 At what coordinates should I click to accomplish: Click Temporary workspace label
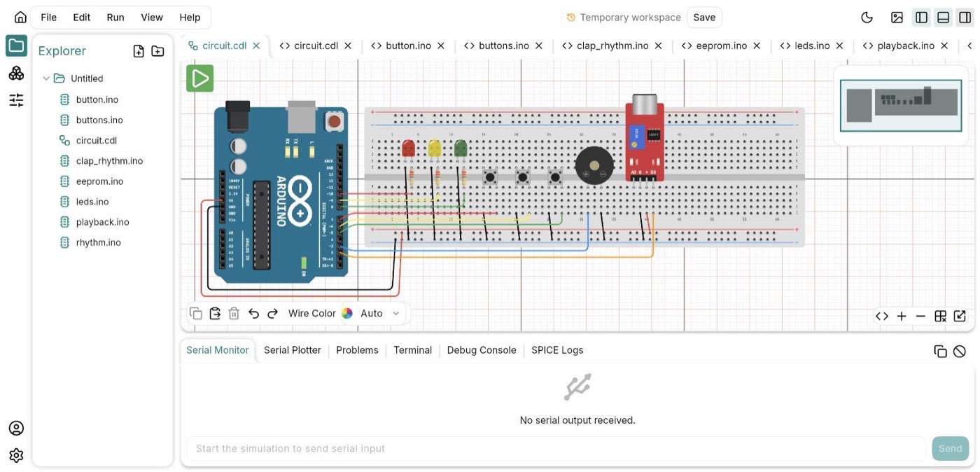630,18
